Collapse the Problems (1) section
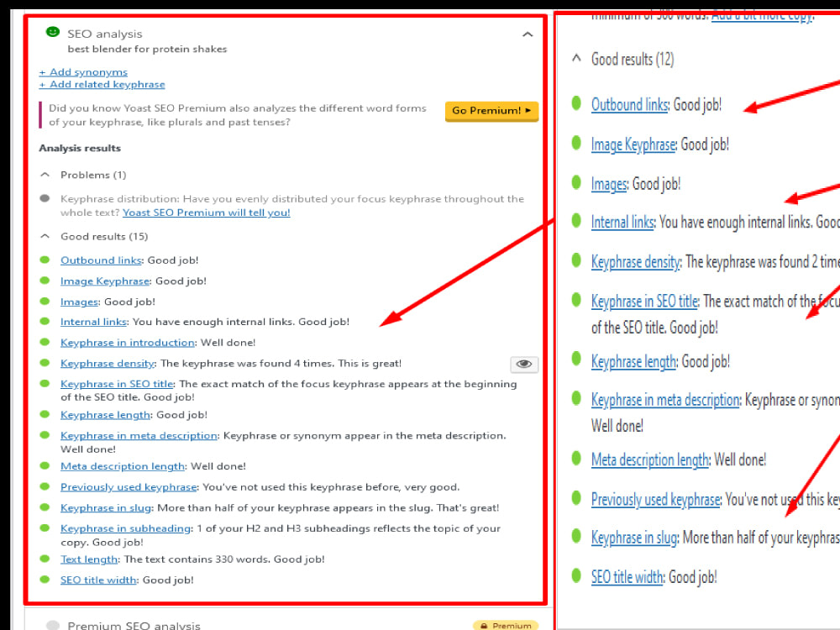The image size is (840, 630). [45, 175]
